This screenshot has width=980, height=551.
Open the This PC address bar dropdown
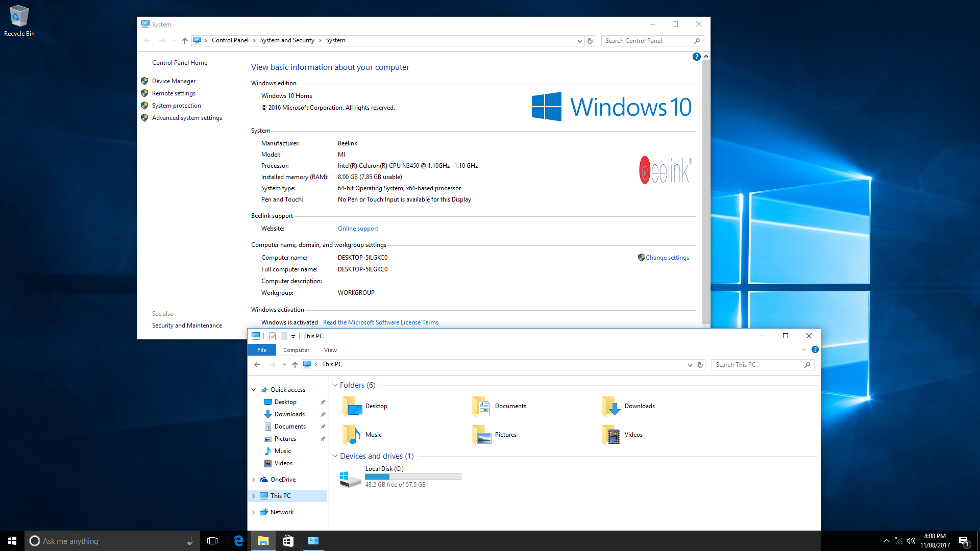[690, 365]
